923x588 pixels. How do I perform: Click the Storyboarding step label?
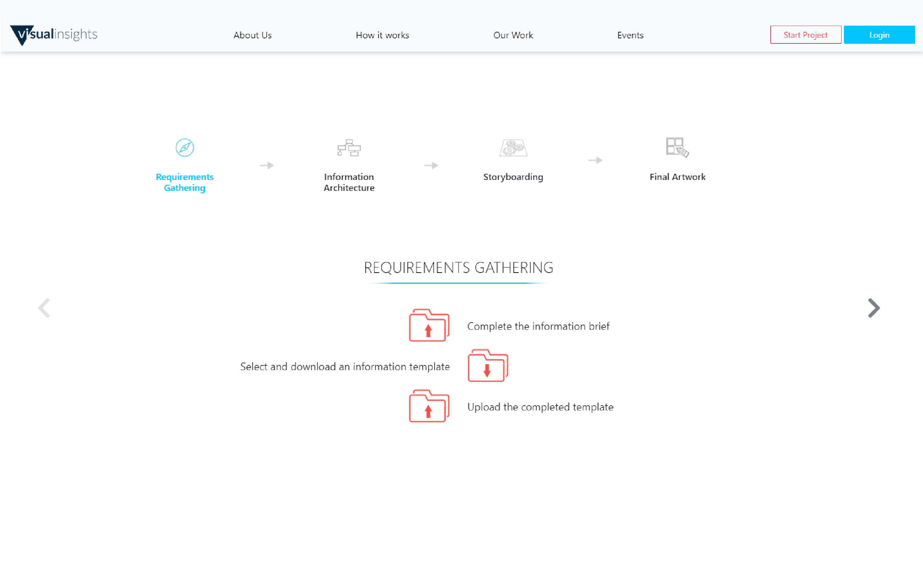click(x=513, y=177)
